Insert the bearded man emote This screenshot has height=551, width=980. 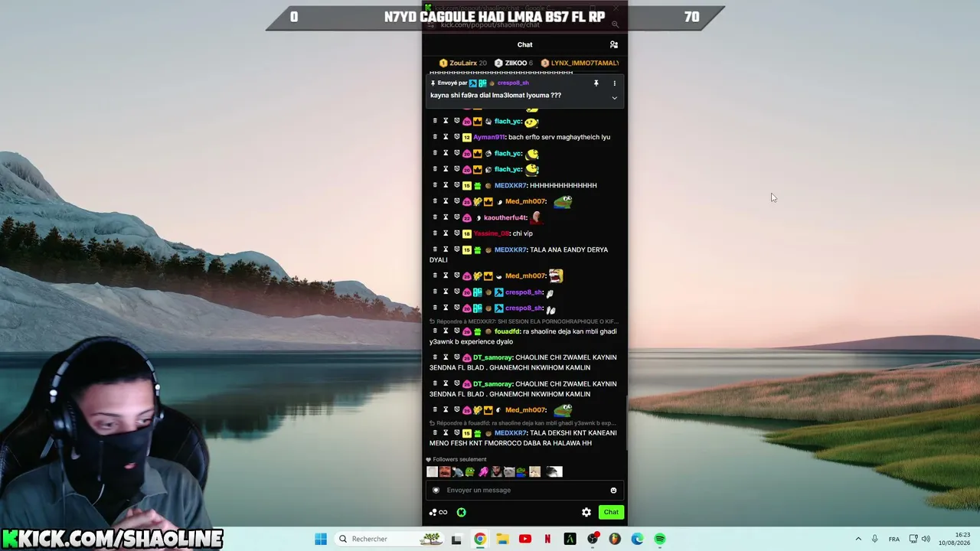(x=496, y=471)
